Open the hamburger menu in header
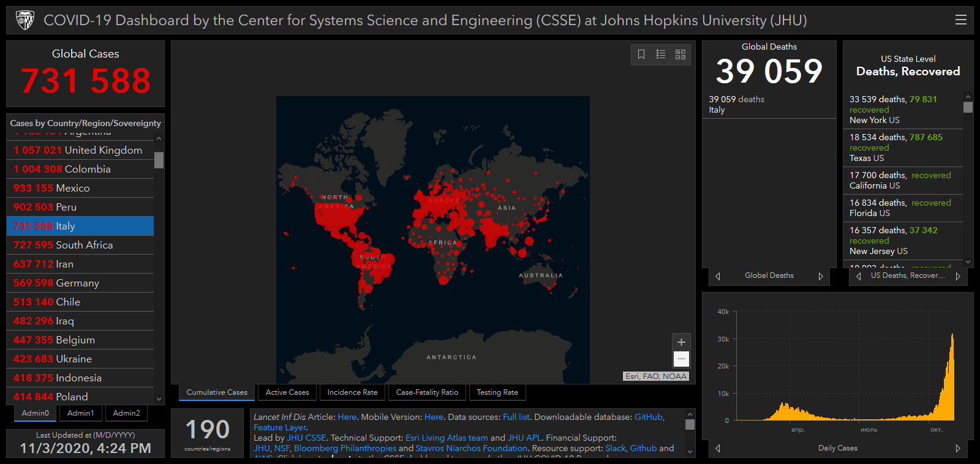This screenshot has width=980, height=464. [961, 20]
